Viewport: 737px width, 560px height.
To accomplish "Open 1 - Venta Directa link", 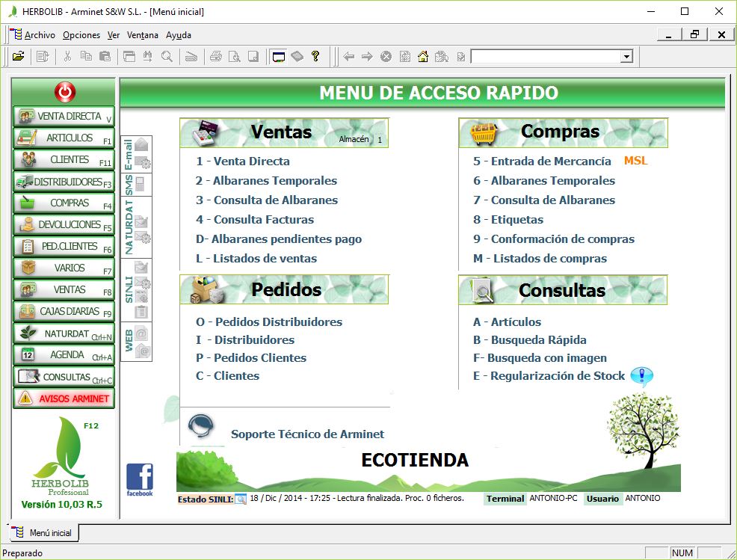I will pyautogui.click(x=242, y=161).
